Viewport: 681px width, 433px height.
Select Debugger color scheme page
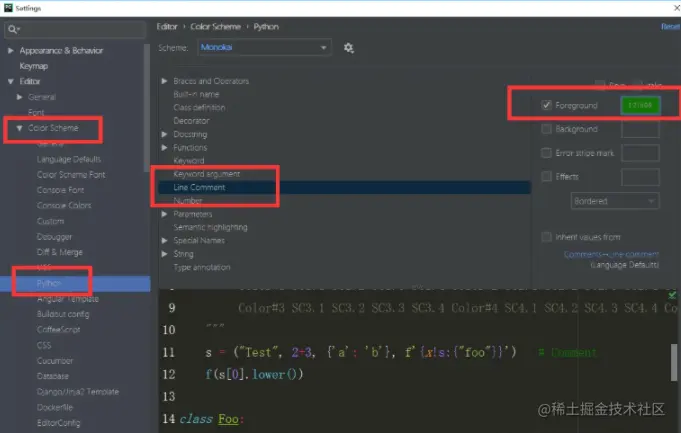coord(54,237)
